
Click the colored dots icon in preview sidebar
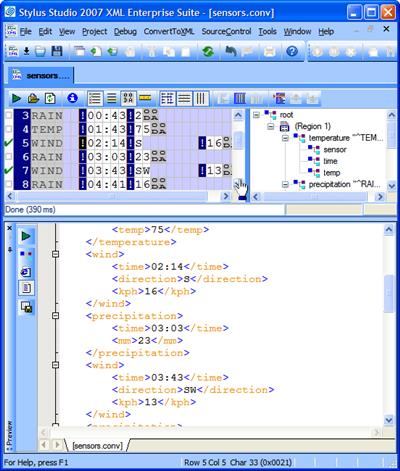click(26, 254)
